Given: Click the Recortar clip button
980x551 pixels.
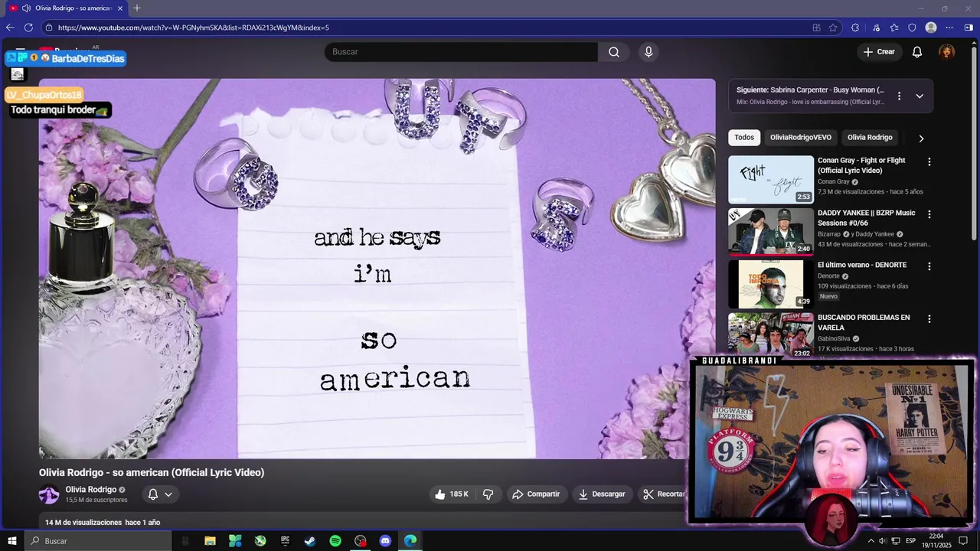Looking at the screenshot, I should click(663, 494).
